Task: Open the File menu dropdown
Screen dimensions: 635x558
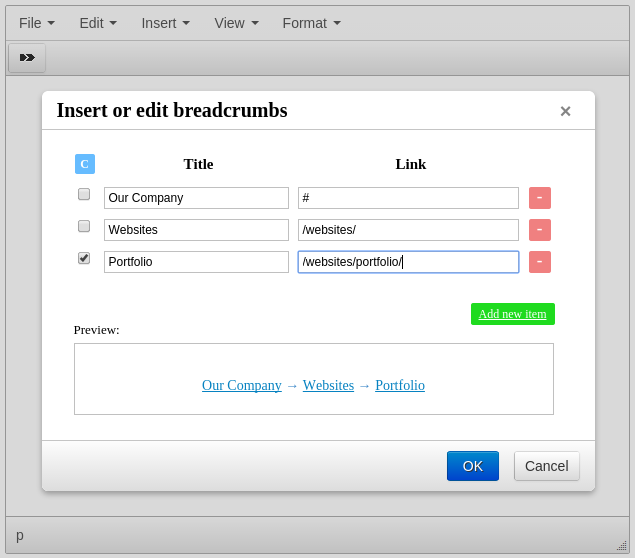Action: pyautogui.click(x=37, y=23)
